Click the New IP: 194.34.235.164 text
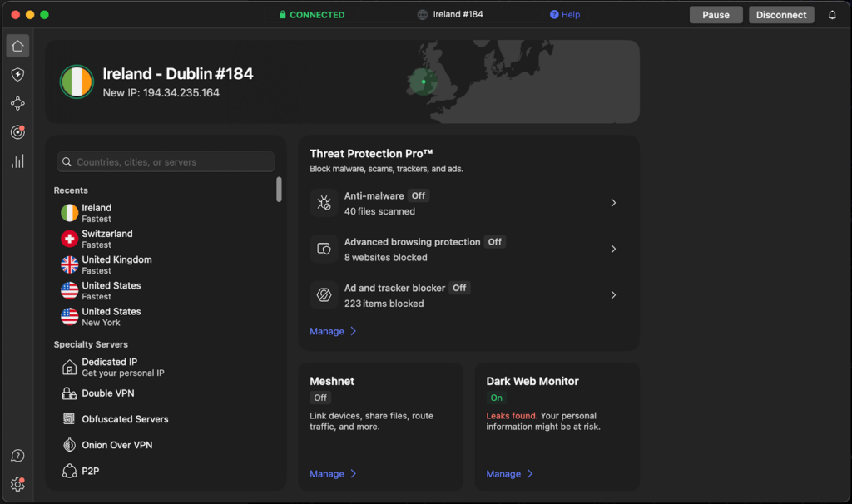This screenshot has height=504, width=852. click(x=161, y=93)
